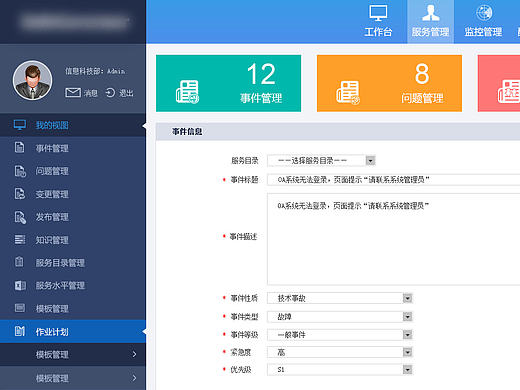Click the 事件标题 input field
Screen dimensions: 520x390
tap(394, 180)
